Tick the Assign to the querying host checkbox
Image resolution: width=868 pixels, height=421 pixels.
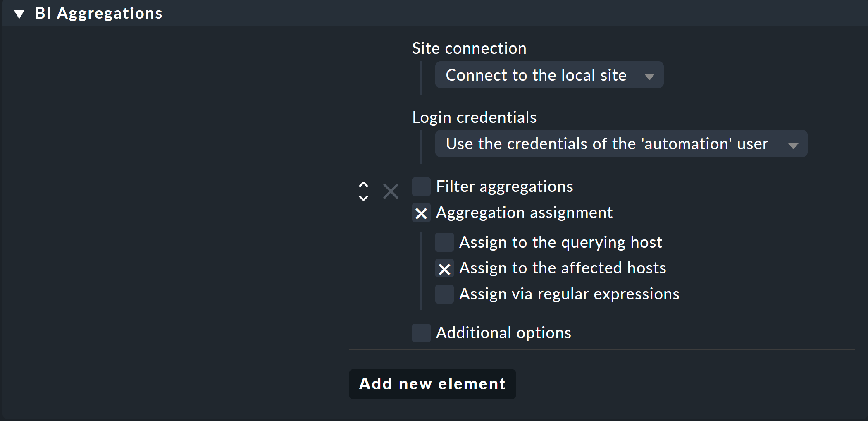tap(444, 242)
